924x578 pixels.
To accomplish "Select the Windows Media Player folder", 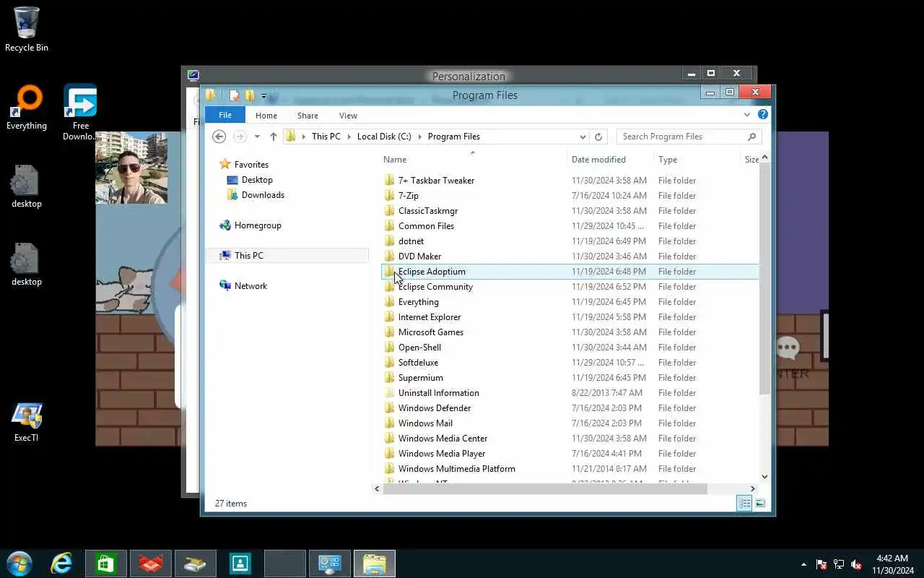I will coord(442,454).
